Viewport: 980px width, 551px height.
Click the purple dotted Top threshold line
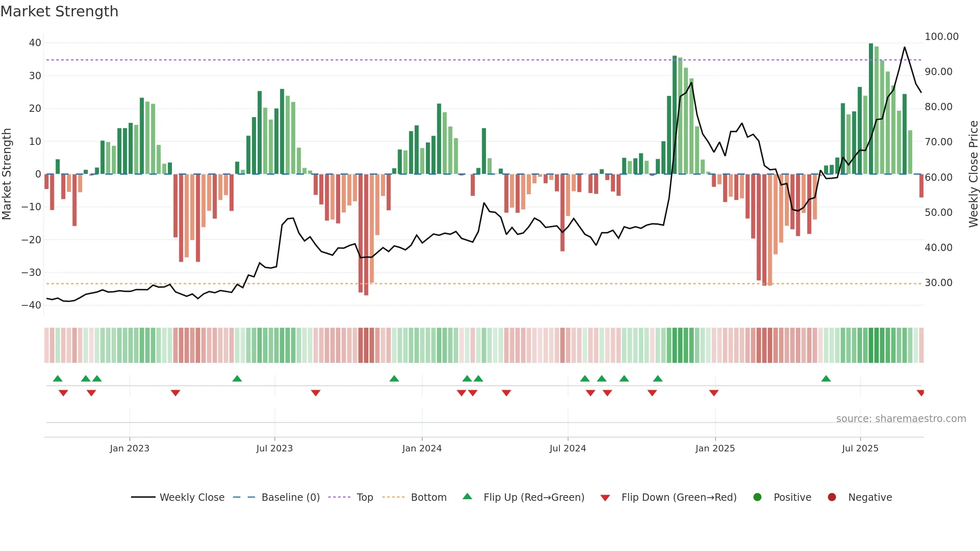coord(484,60)
